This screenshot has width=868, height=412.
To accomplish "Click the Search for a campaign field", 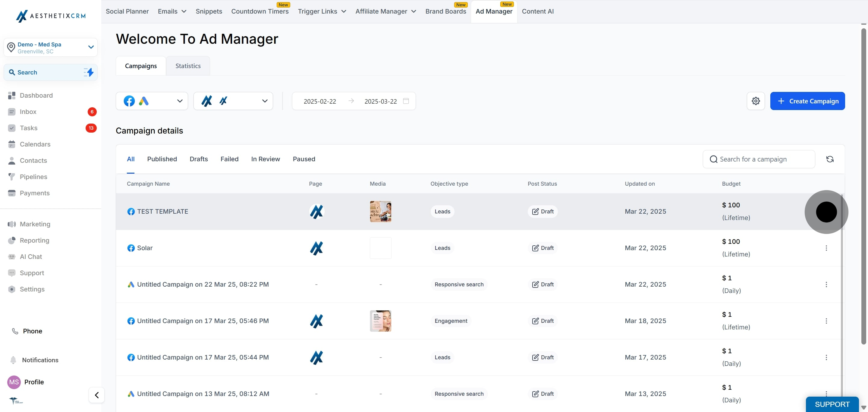I will click(759, 159).
